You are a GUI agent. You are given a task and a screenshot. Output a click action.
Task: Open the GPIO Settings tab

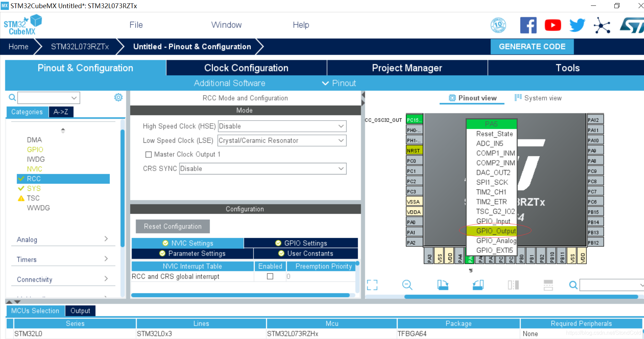[301, 243]
